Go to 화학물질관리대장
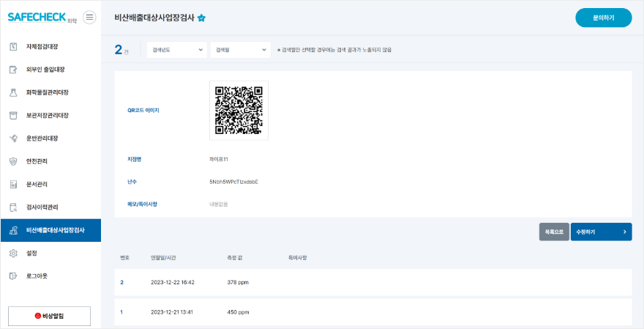 pos(51,92)
